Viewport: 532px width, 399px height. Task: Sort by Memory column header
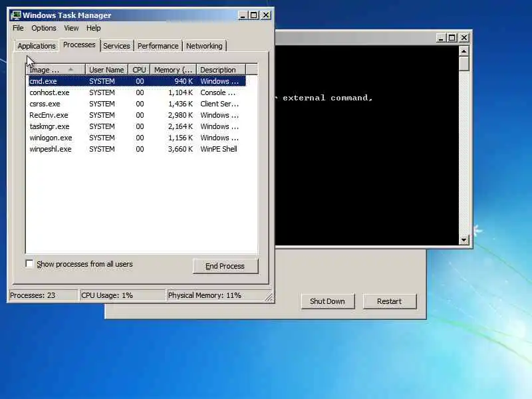point(174,70)
